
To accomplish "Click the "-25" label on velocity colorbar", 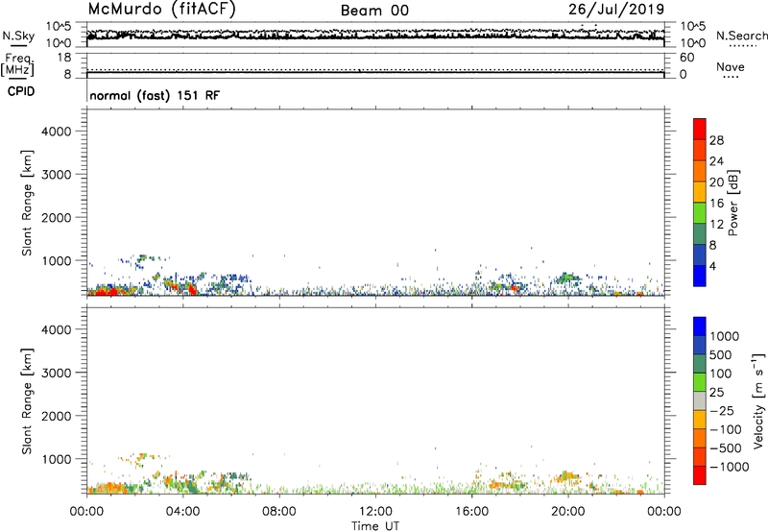I will pyautogui.click(x=722, y=411).
